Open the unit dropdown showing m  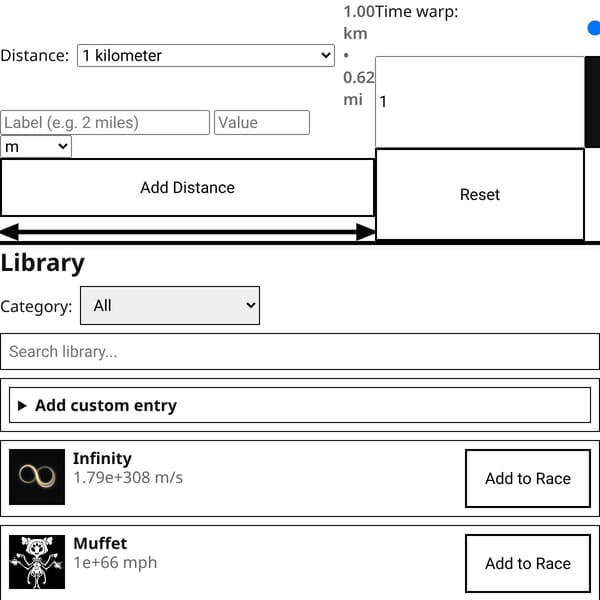36,147
